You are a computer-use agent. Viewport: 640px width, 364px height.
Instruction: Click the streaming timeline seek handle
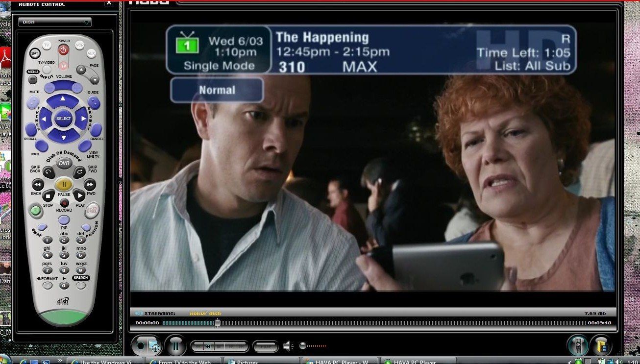(218, 322)
